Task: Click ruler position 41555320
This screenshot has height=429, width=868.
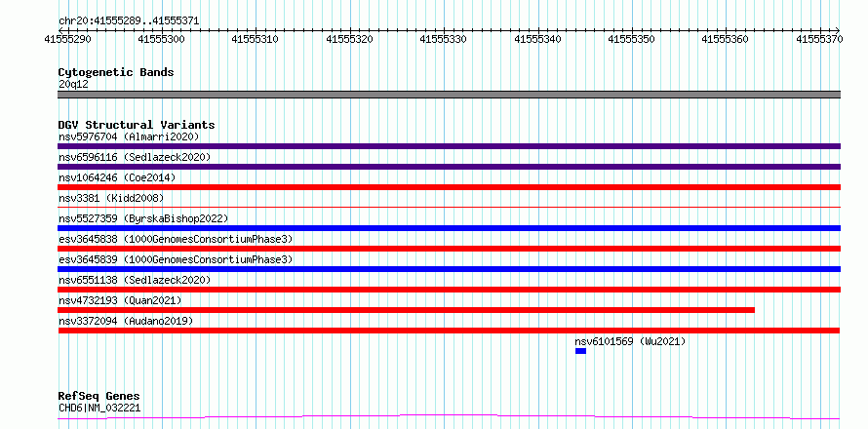Action: pos(350,39)
